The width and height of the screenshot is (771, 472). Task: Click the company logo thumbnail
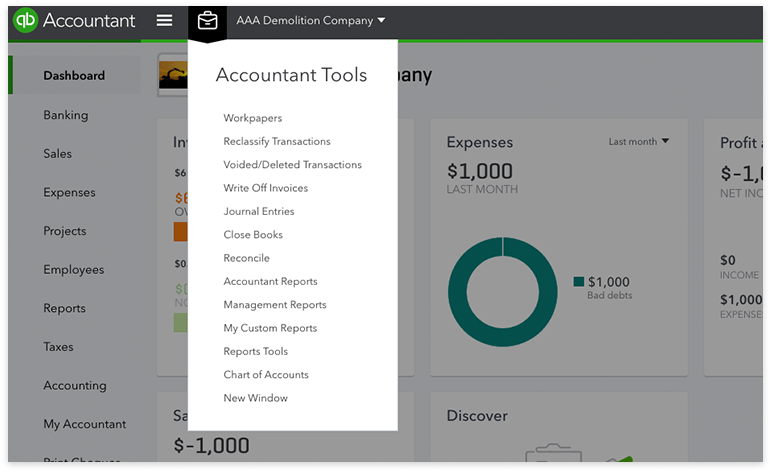173,76
